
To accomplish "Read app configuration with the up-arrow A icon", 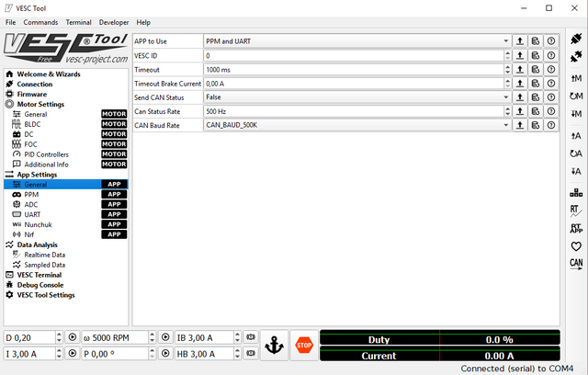I will coord(576,136).
